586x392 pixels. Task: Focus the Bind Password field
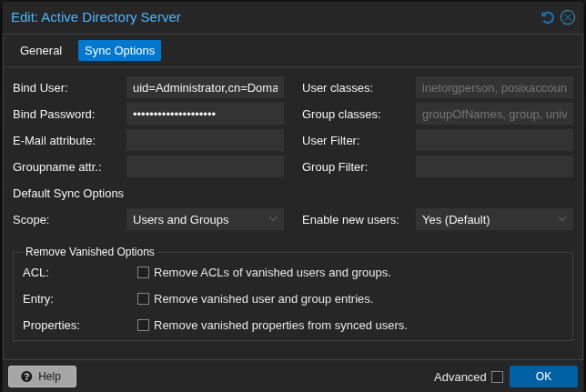point(205,114)
